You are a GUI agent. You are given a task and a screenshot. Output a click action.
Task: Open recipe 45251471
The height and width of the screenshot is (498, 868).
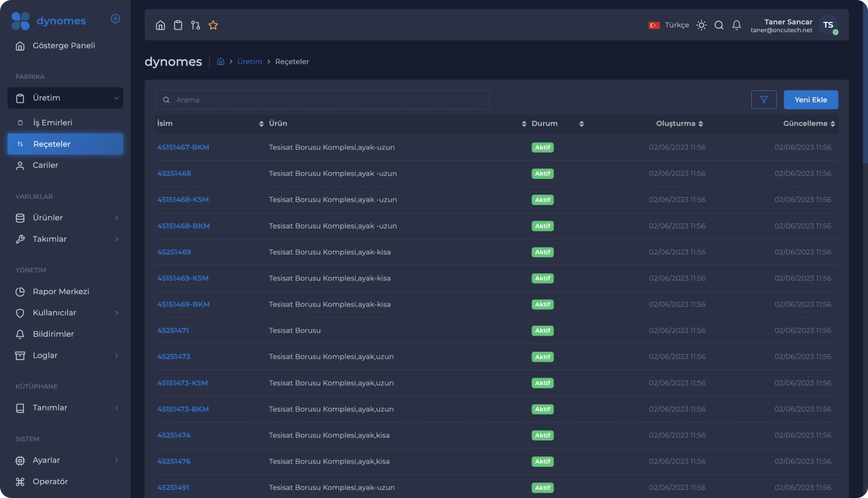click(173, 330)
